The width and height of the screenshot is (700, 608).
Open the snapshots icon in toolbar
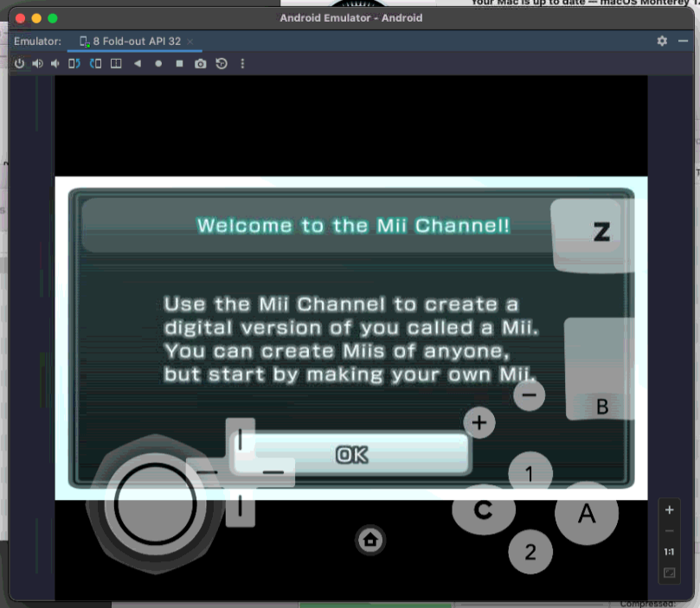(x=222, y=63)
